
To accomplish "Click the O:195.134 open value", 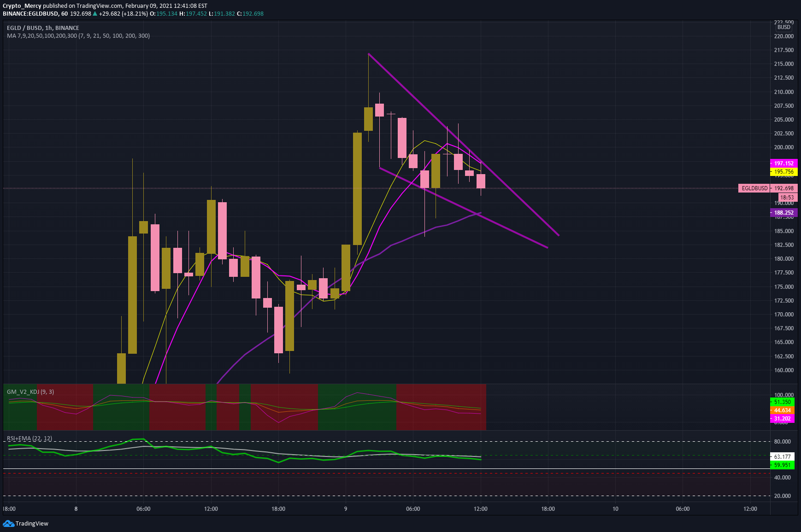I will [x=165, y=13].
